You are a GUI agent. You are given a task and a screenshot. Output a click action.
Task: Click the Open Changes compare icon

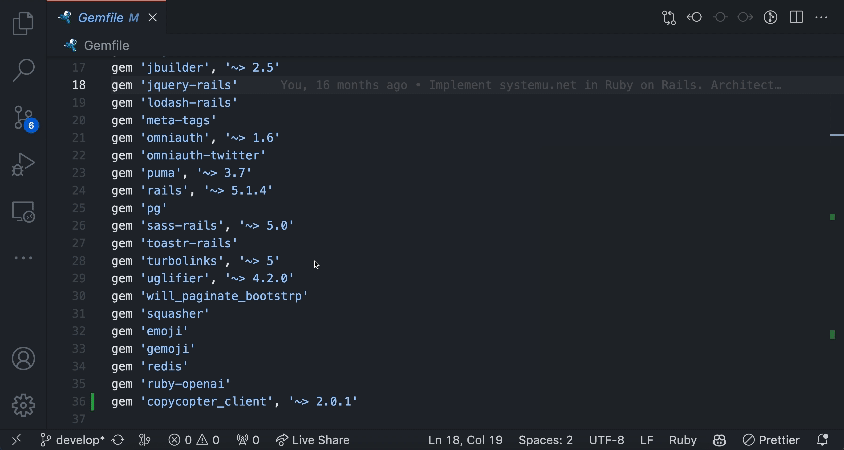coord(669,17)
